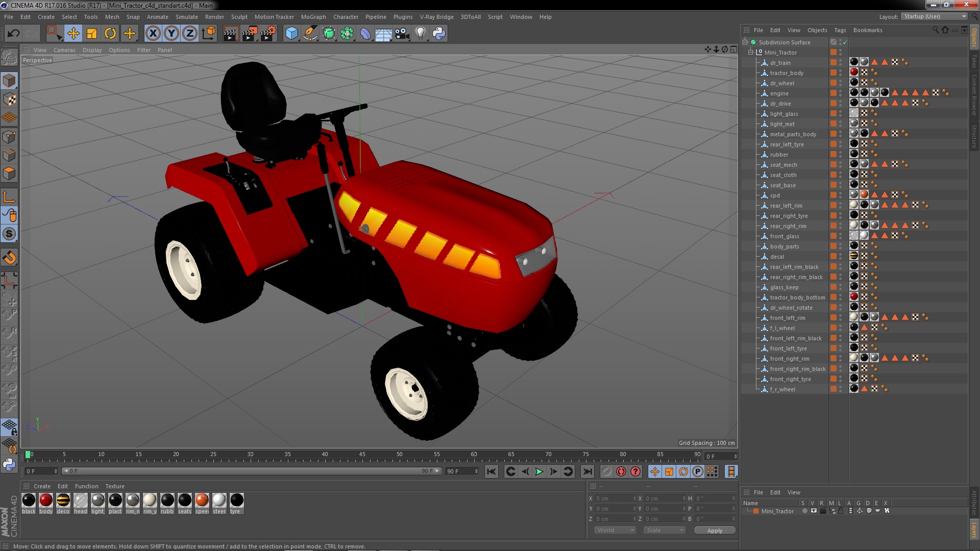The width and height of the screenshot is (980, 551).
Task: Select the Move tool in top toolbar
Action: tap(73, 34)
